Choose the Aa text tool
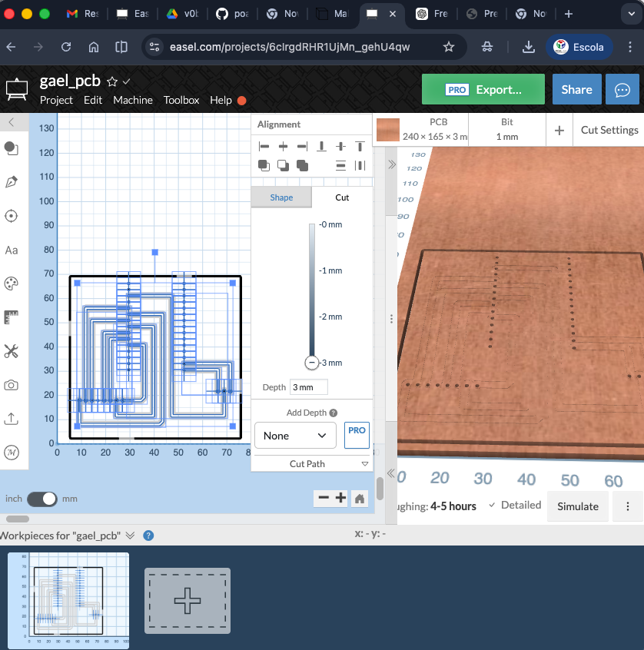The image size is (644, 650). click(x=12, y=250)
